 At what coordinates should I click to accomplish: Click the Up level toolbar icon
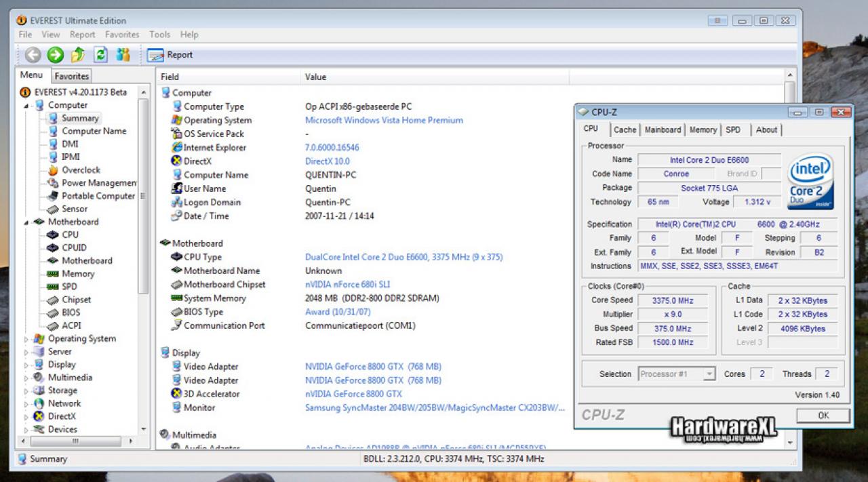(x=78, y=55)
